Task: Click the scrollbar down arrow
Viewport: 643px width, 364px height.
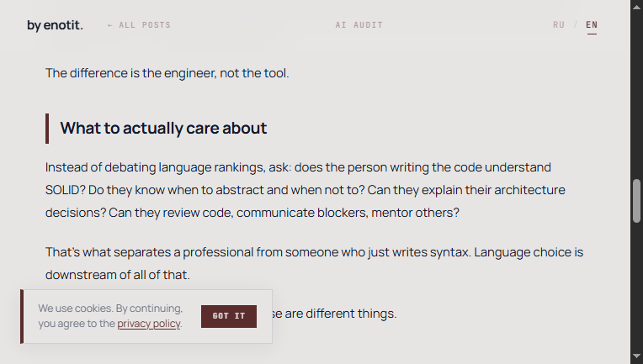Action: tap(636, 357)
